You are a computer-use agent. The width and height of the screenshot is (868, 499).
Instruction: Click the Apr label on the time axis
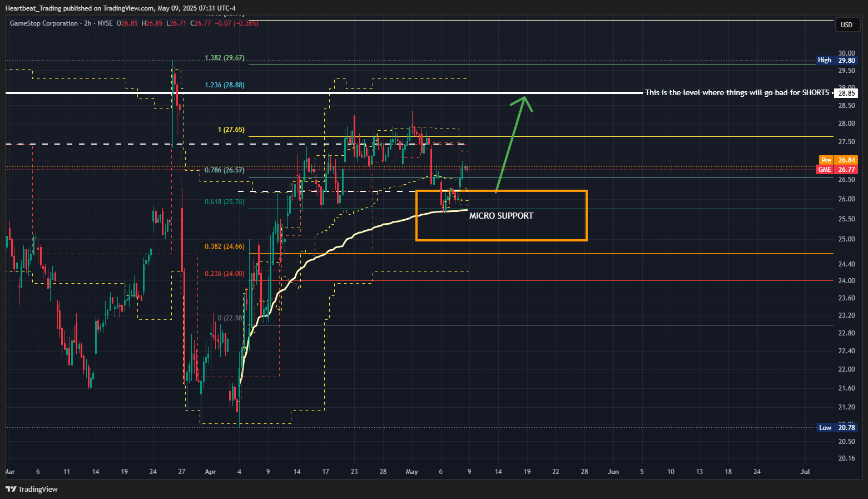click(x=210, y=472)
